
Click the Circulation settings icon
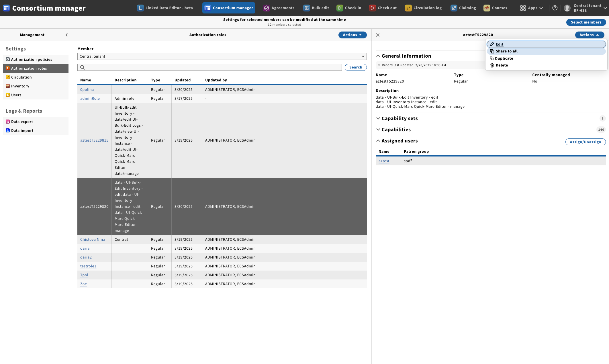[8, 77]
